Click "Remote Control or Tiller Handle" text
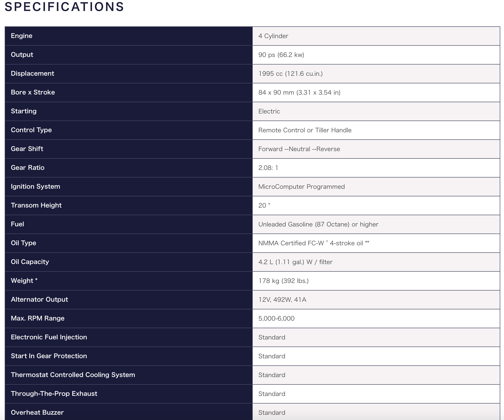The image size is (504, 420). click(x=305, y=130)
